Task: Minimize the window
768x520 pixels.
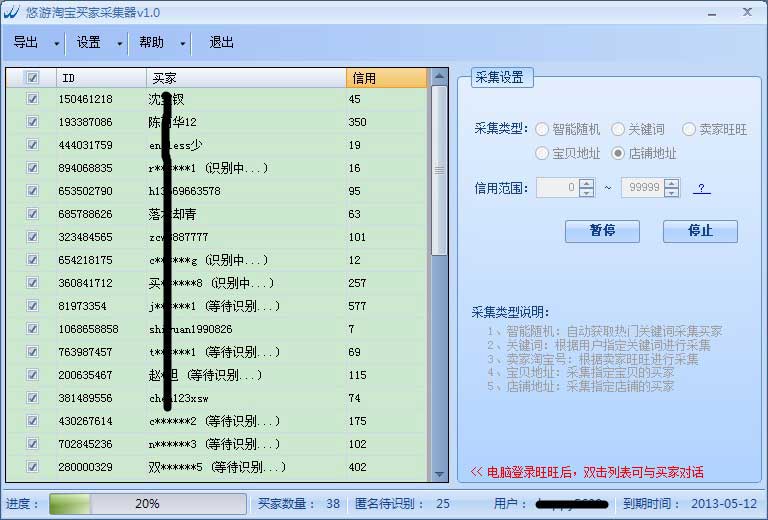Action: click(712, 13)
